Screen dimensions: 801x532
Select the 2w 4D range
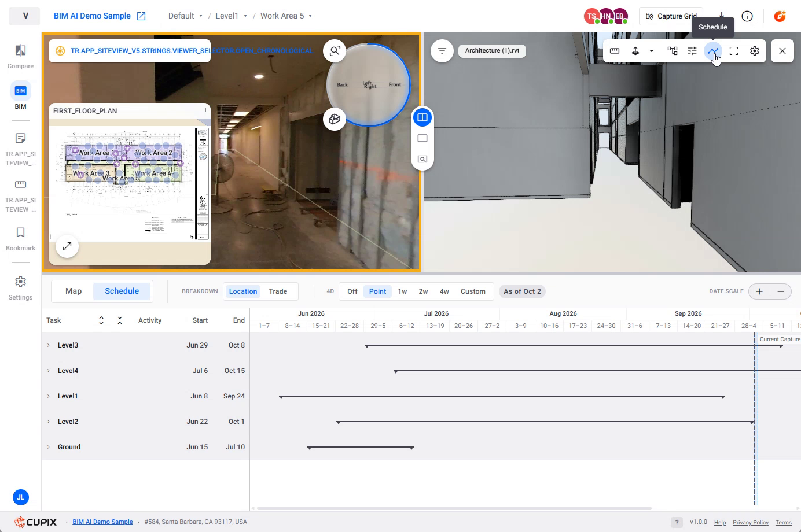click(423, 291)
